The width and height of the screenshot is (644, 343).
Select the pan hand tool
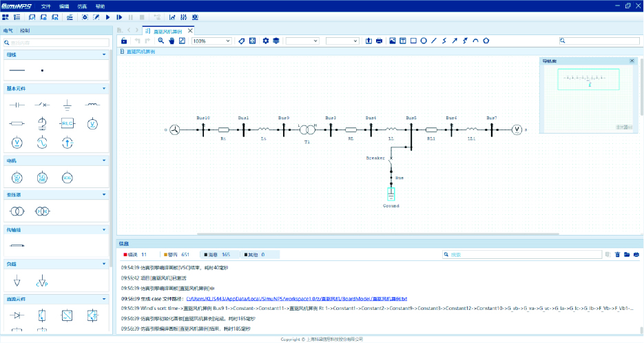coord(172,41)
